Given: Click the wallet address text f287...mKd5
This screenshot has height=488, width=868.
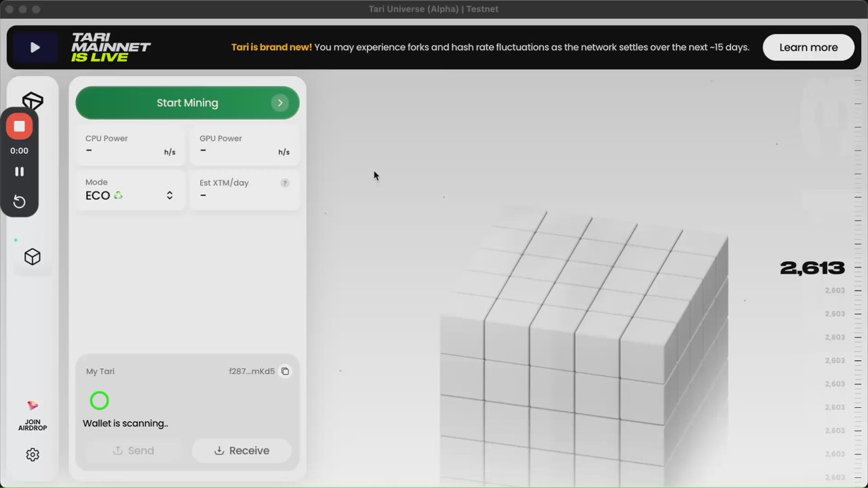Looking at the screenshot, I should [252, 371].
